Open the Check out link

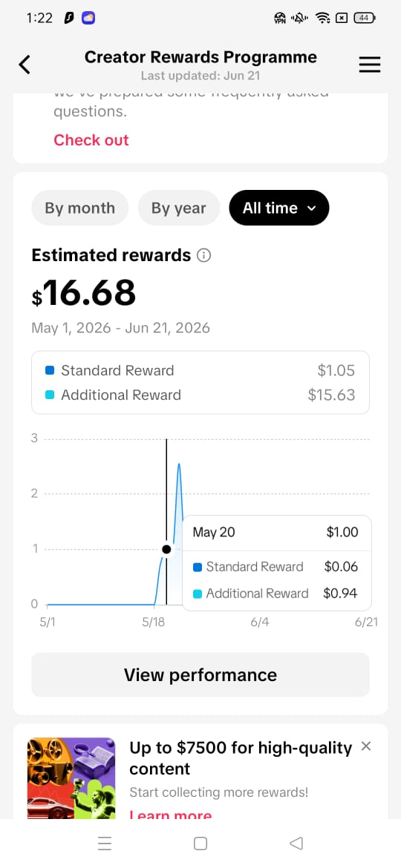coord(91,140)
